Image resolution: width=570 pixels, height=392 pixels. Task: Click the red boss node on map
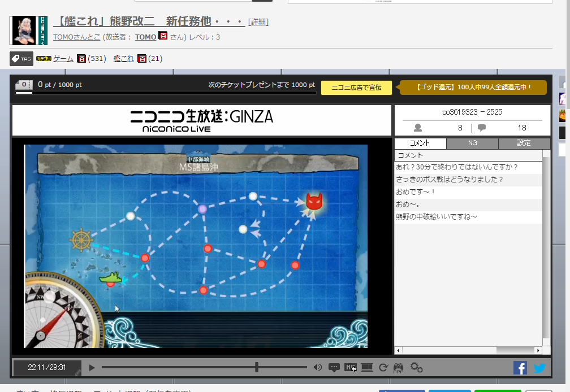click(314, 202)
